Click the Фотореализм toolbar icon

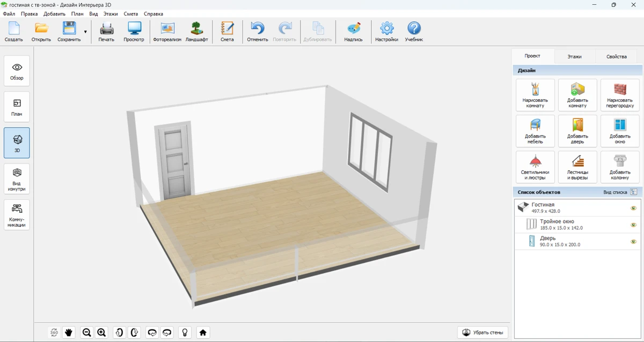coord(167,32)
